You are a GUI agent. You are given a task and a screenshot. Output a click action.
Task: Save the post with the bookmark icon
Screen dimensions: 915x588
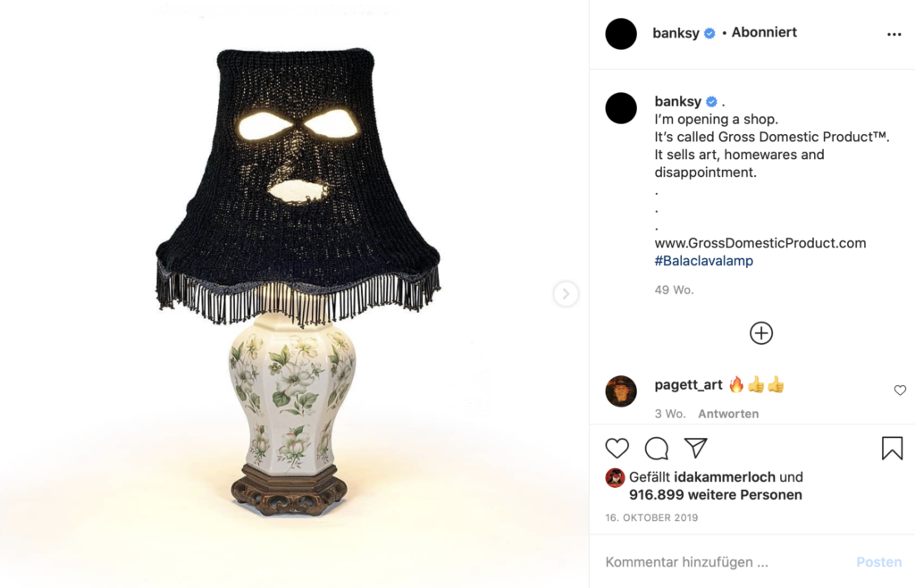893,448
